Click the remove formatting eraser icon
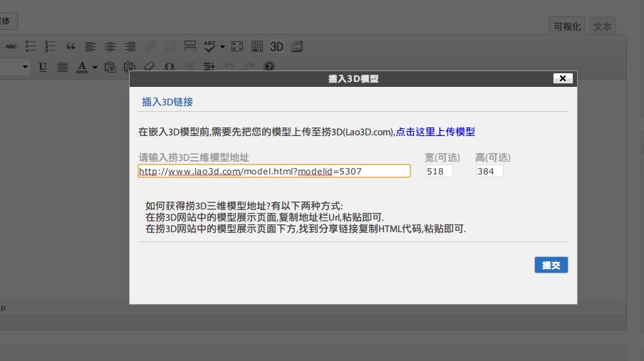 [x=150, y=67]
